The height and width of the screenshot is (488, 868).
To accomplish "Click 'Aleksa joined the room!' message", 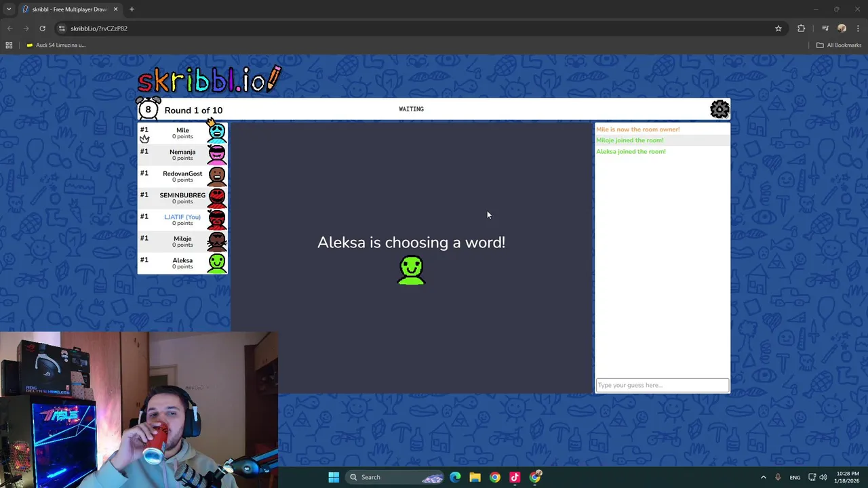I will [631, 152].
